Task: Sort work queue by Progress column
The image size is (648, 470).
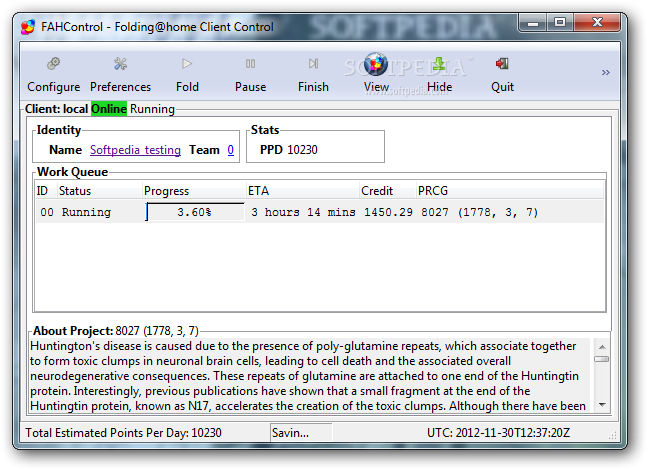Action: point(194,191)
